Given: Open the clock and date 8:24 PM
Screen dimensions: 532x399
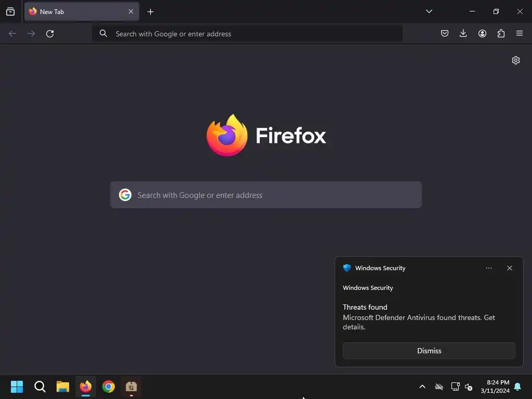Looking at the screenshot, I should pyautogui.click(x=495, y=387).
